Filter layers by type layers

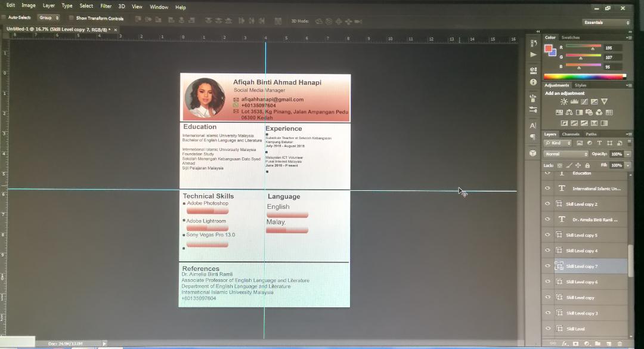599,143
